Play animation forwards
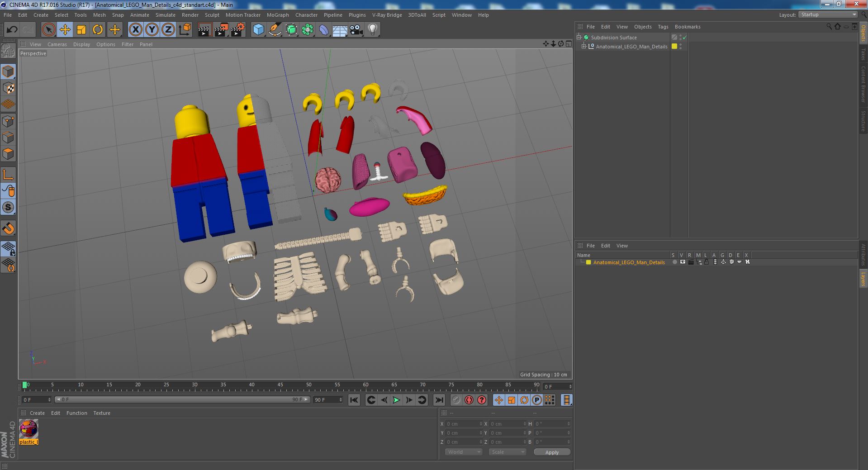Screen dimensions: 868x470 pyautogui.click(x=396, y=400)
